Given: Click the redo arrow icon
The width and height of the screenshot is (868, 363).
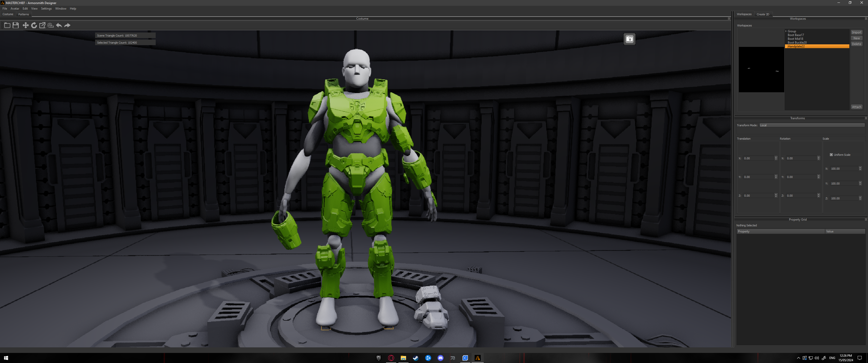Looking at the screenshot, I should tap(67, 25).
